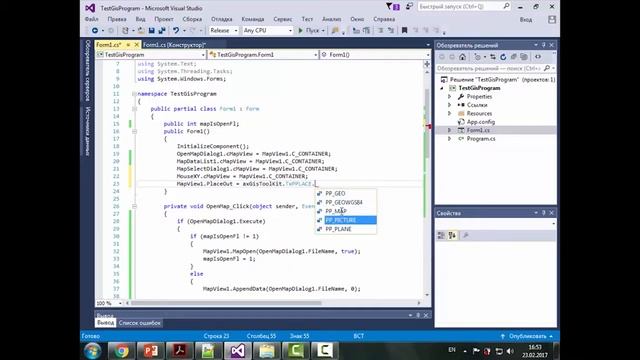The height and width of the screenshot is (360, 640).
Task: Click the volume icon in system tray
Action: click(510, 351)
